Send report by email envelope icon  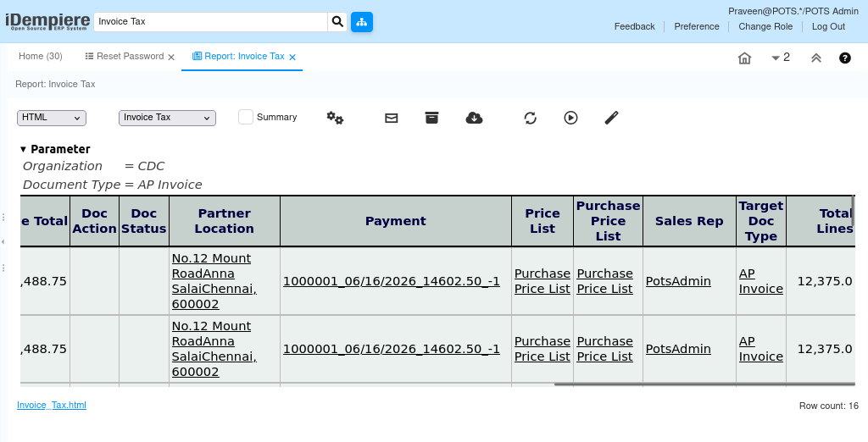(392, 118)
